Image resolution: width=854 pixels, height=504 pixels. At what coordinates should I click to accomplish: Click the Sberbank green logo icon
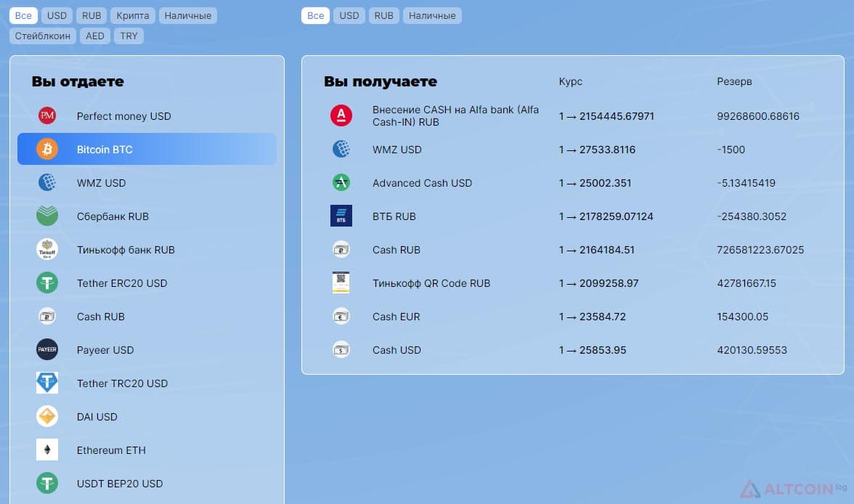[x=47, y=216]
